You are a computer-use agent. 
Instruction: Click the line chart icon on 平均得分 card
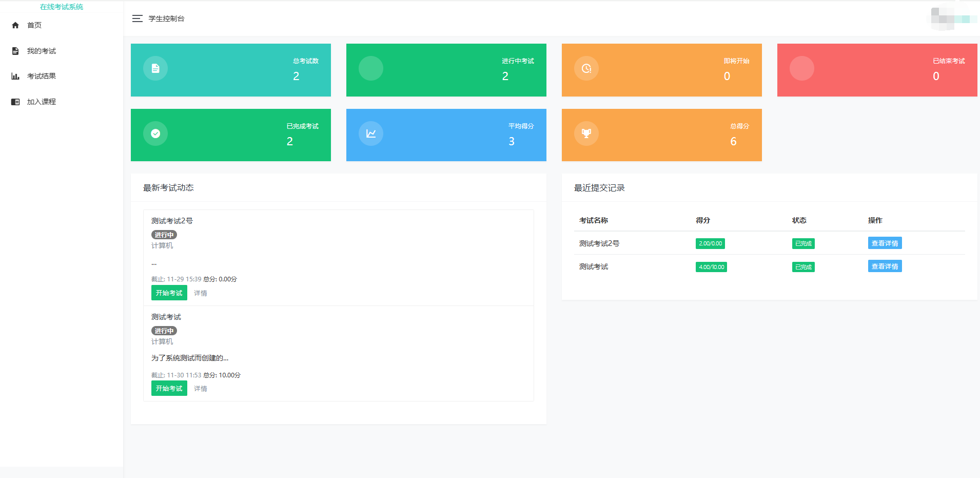pos(371,133)
